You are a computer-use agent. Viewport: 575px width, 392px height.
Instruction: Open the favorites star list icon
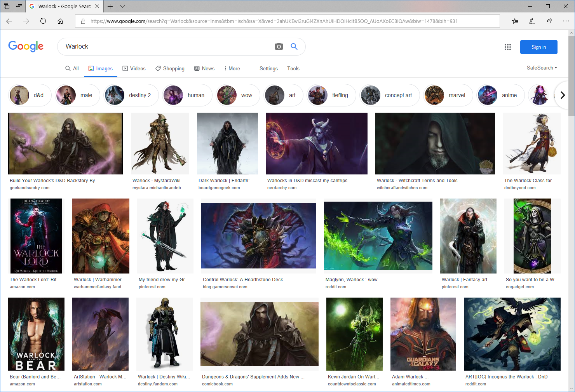pyautogui.click(x=515, y=21)
